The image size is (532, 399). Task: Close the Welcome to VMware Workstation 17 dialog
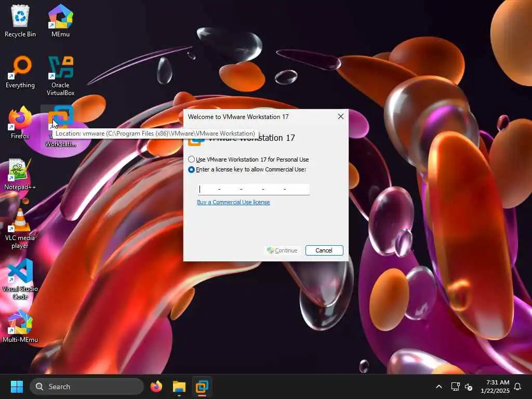pos(341,117)
